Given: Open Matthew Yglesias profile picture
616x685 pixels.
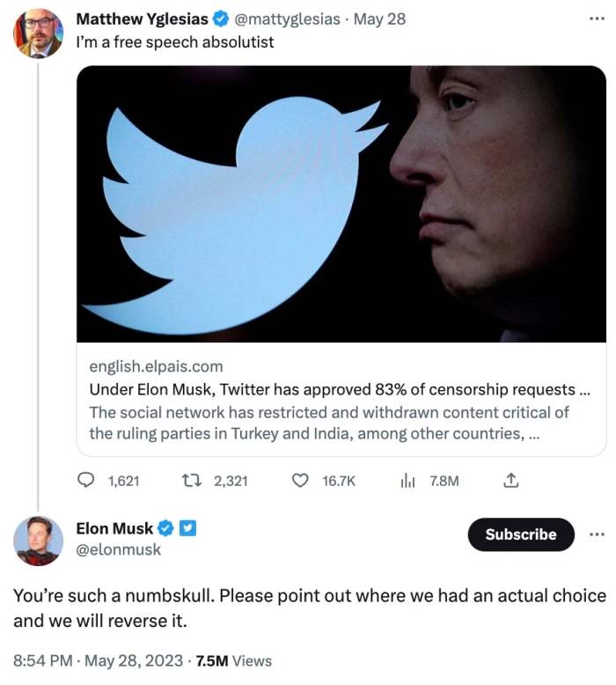Looking at the screenshot, I should coord(39,33).
